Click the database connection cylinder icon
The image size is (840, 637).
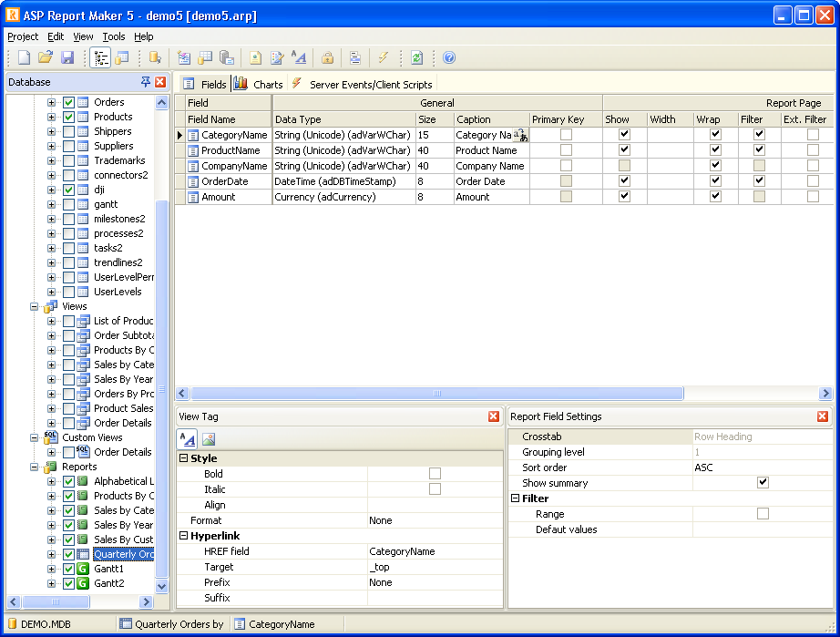coord(155,57)
